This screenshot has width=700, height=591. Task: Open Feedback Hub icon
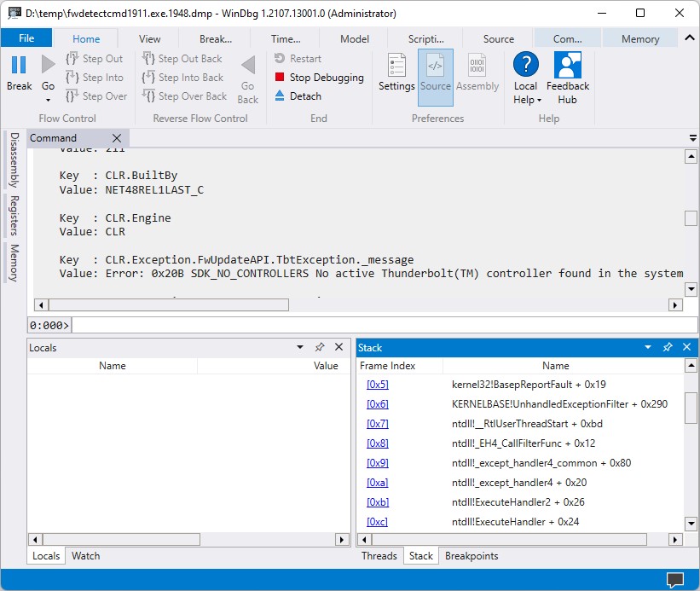(x=567, y=65)
